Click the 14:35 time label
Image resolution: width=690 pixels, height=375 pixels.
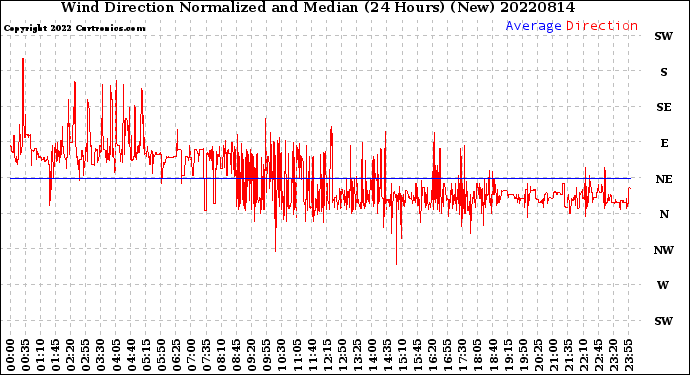point(387,355)
